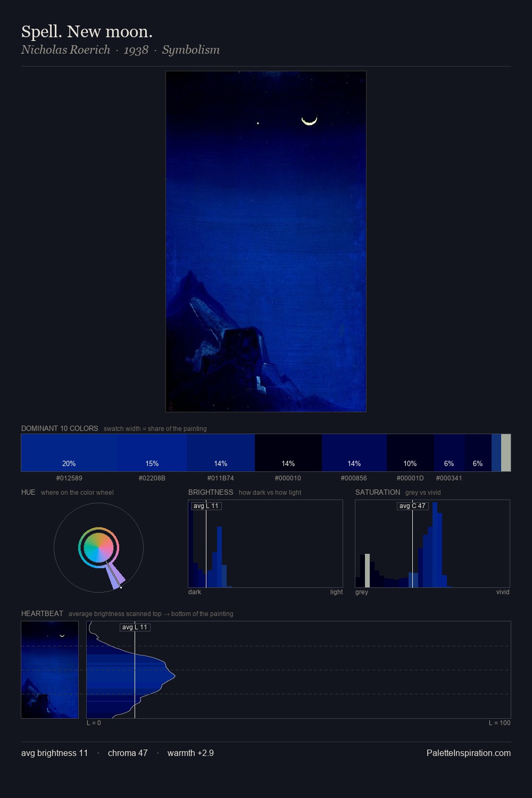Click the L = 100 axis label

coord(500,723)
